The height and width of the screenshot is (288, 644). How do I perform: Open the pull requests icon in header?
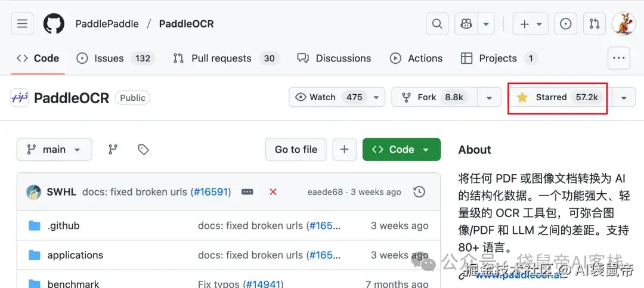(x=594, y=24)
